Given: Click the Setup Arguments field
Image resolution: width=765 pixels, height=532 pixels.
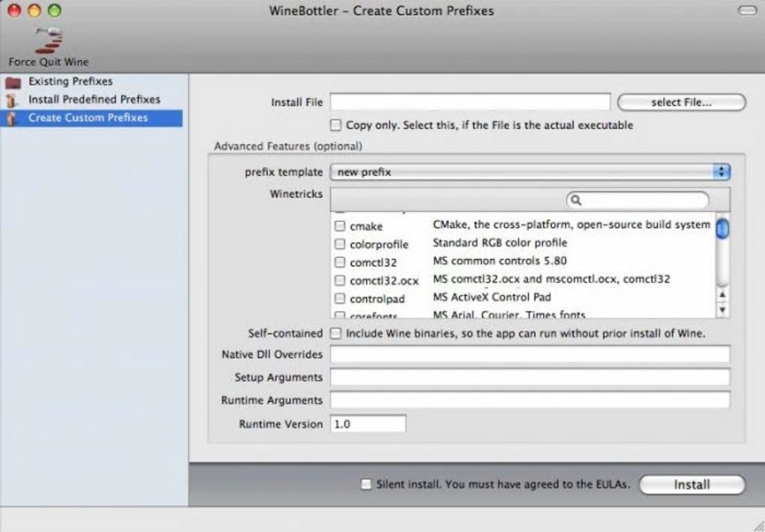Looking at the screenshot, I should (x=529, y=377).
